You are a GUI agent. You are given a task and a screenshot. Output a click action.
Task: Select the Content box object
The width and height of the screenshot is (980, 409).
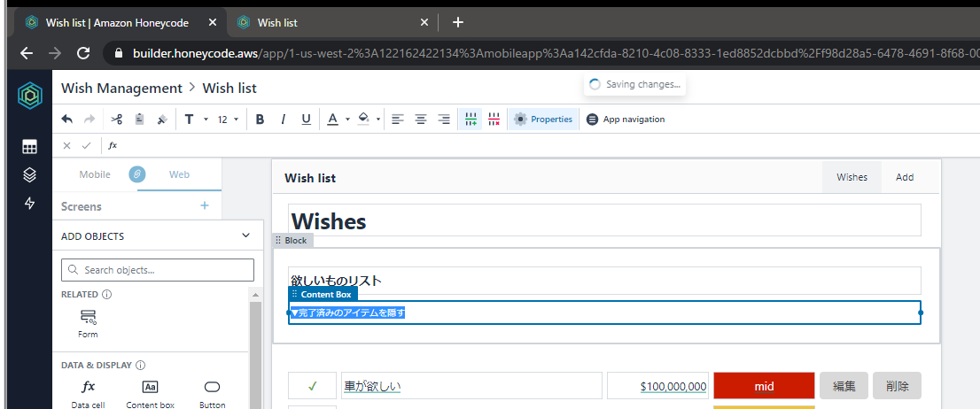point(150,395)
